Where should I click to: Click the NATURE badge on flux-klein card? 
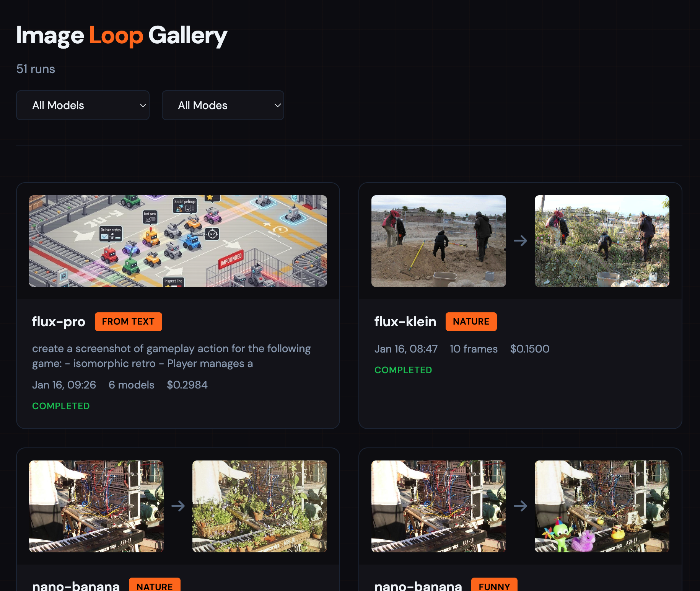471,322
